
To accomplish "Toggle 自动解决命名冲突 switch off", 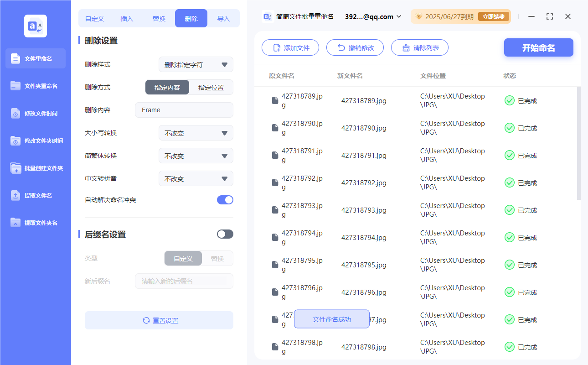I will tap(225, 199).
